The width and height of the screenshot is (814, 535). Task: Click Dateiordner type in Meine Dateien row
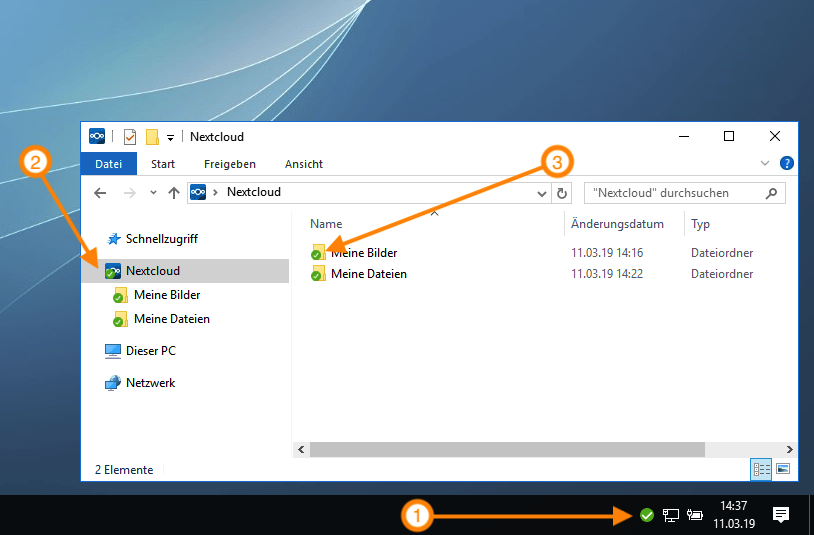pos(722,273)
